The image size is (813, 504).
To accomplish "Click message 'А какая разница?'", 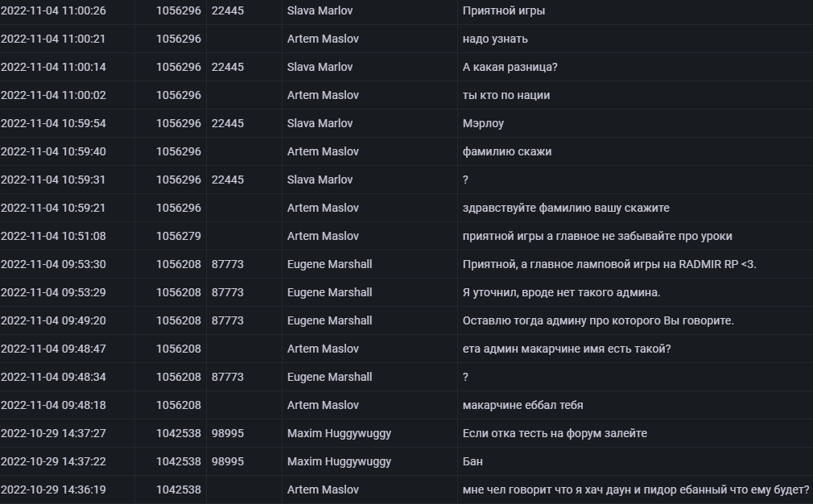I will click(510, 67).
